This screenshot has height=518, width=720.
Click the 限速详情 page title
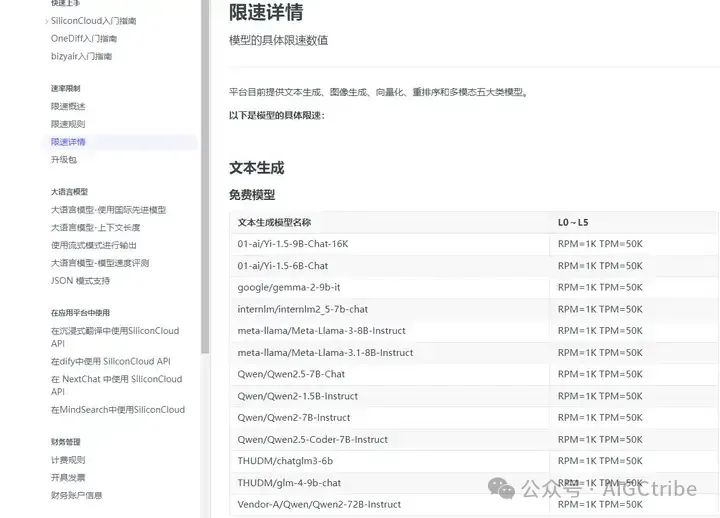click(x=266, y=12)
